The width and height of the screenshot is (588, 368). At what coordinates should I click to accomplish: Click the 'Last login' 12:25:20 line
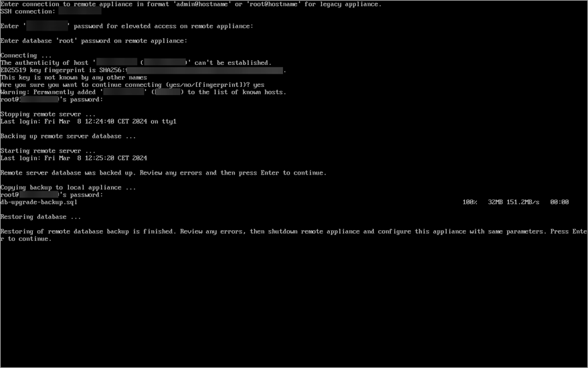pyautogui.click(x=74, y=159)
